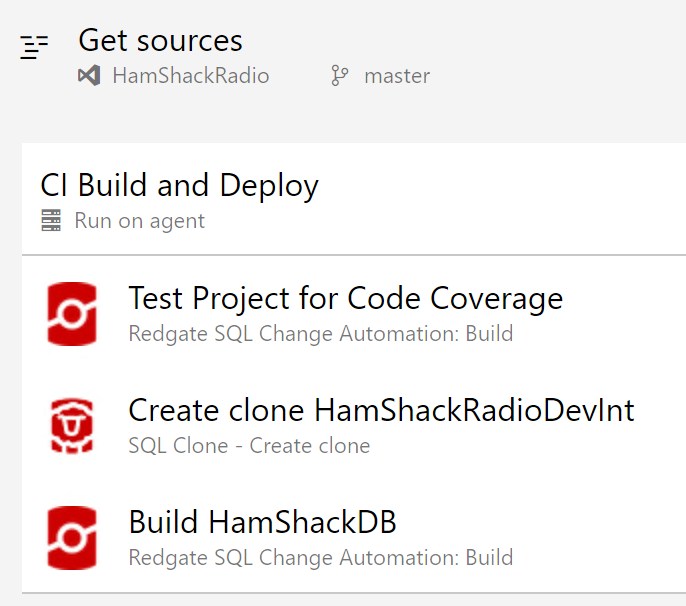
Task: Open the Build HamShackDB task
Action: 262,522
